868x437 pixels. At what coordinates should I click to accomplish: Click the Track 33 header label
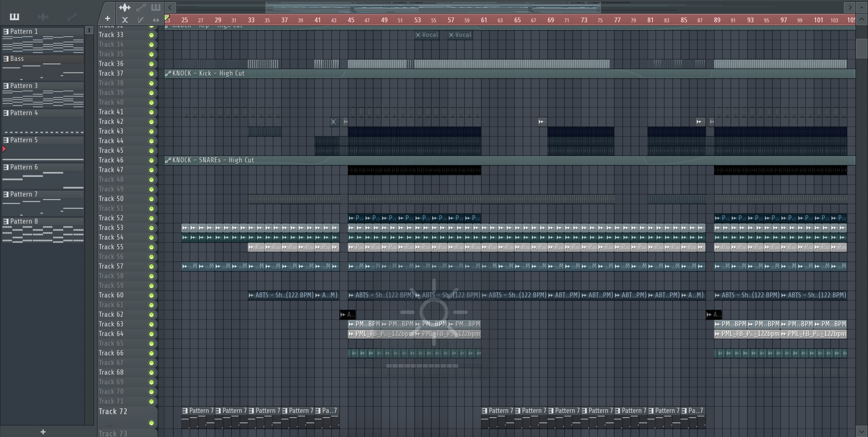tap(111, 35)
